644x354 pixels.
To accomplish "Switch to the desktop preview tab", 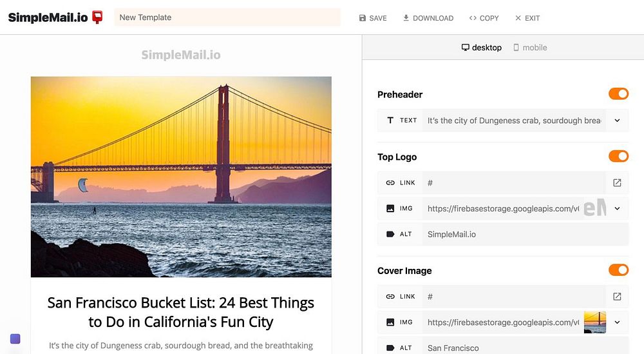I will coord(482,48).
